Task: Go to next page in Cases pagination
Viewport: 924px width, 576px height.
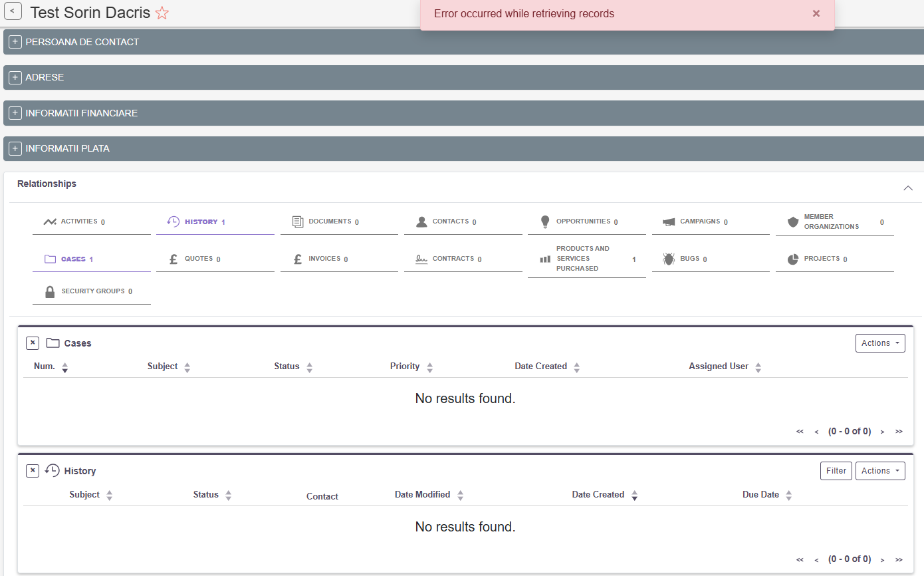Action: (882, 432)
